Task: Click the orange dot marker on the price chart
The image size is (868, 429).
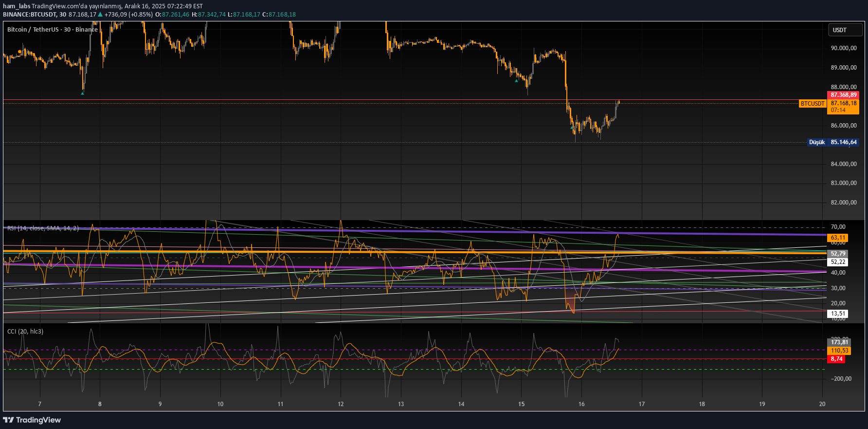Action: (x=19, y=51)
